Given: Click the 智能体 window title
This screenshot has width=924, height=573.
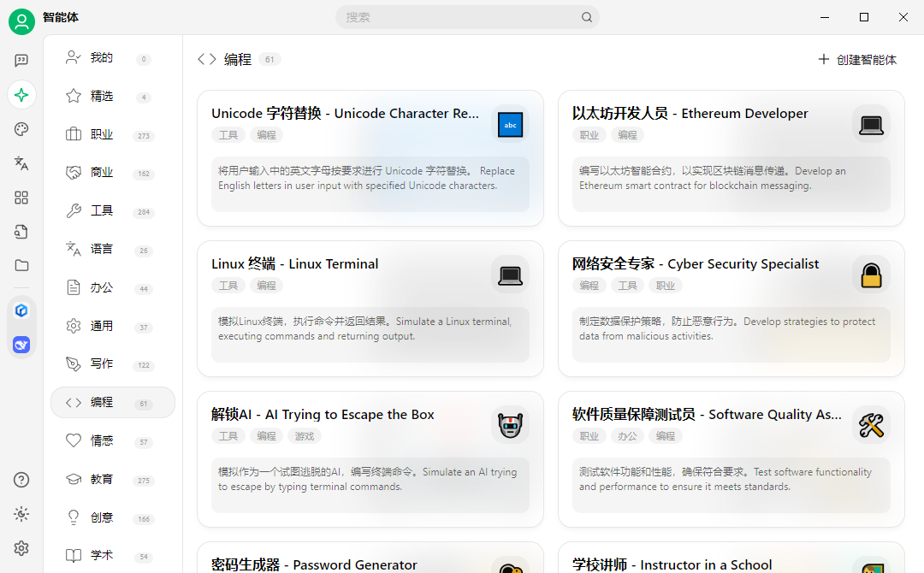Looking at the screenshot, I should (x=61, y=18).
